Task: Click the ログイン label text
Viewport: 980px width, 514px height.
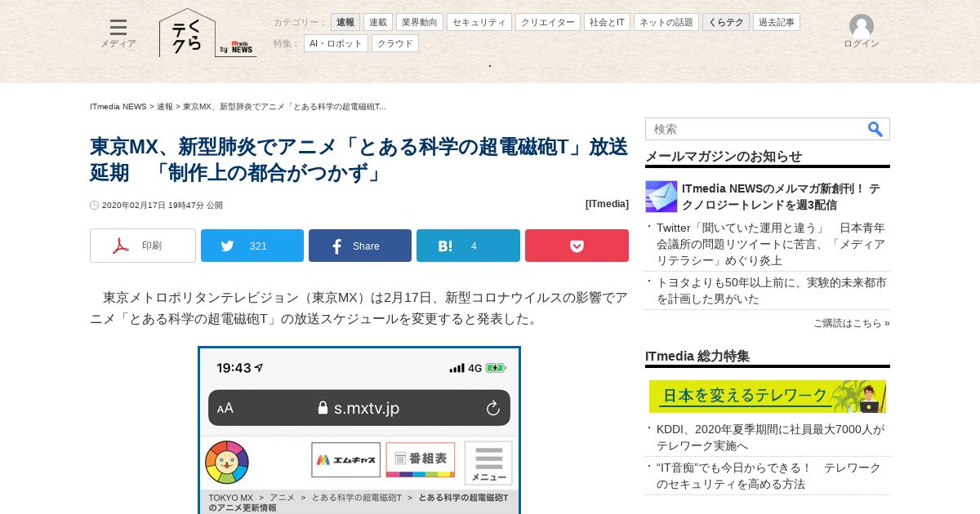Action: tap(862, 44)
